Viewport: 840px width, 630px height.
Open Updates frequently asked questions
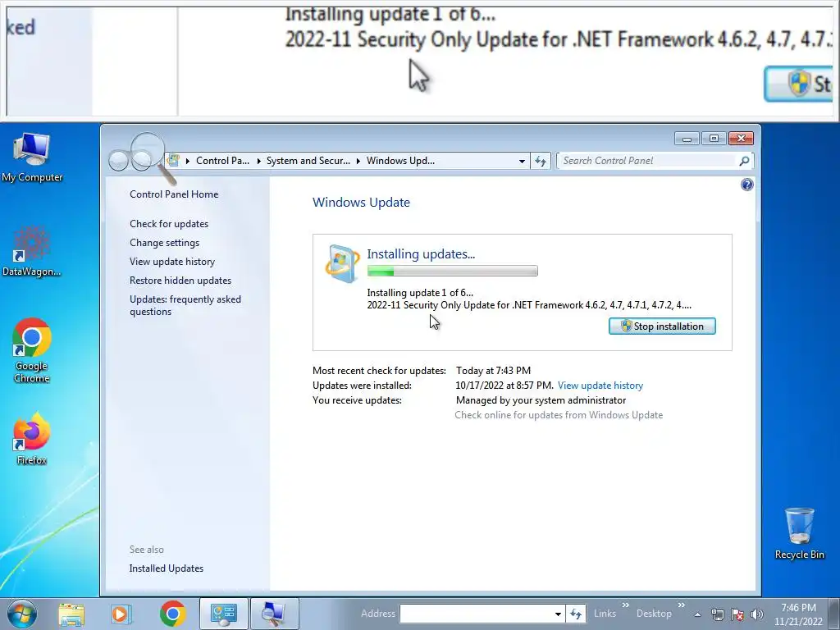(x=185, y=305)
